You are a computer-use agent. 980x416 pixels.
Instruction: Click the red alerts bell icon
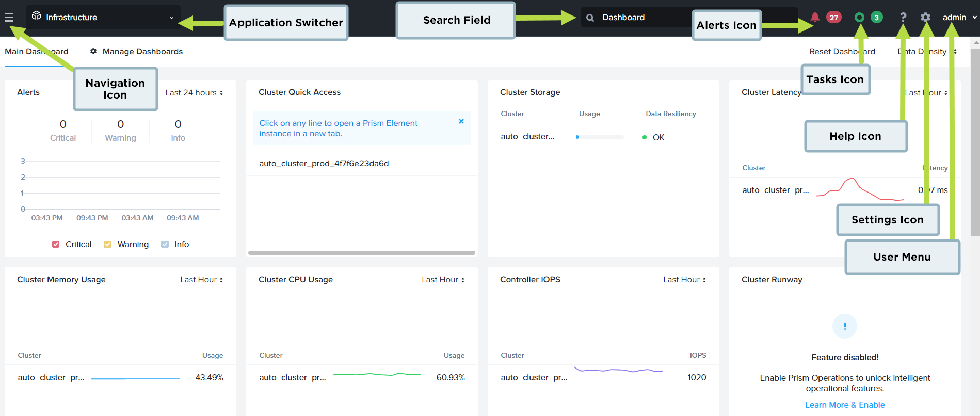coord(815,17)
